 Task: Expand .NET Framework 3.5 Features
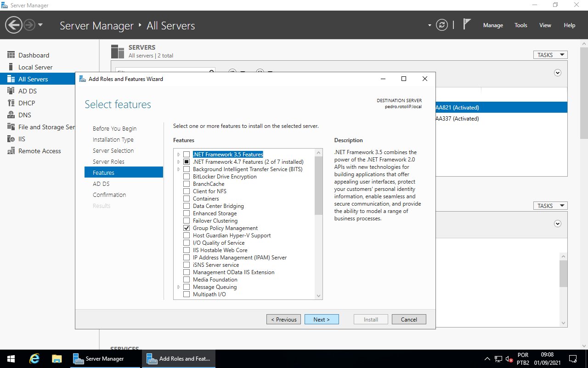click(x=178, y=154)
